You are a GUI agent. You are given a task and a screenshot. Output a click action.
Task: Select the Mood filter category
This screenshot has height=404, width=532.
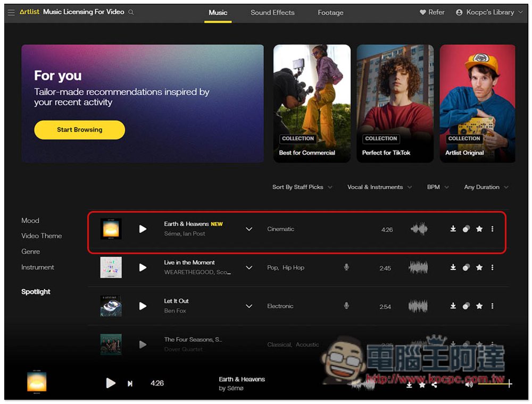tap(30, 221)
